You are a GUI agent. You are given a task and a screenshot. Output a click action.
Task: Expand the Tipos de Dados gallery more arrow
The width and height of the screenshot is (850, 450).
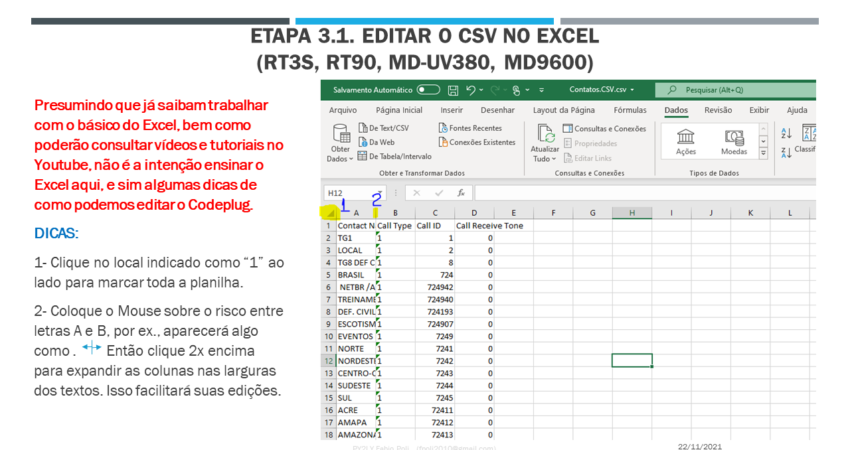(763, 153)
